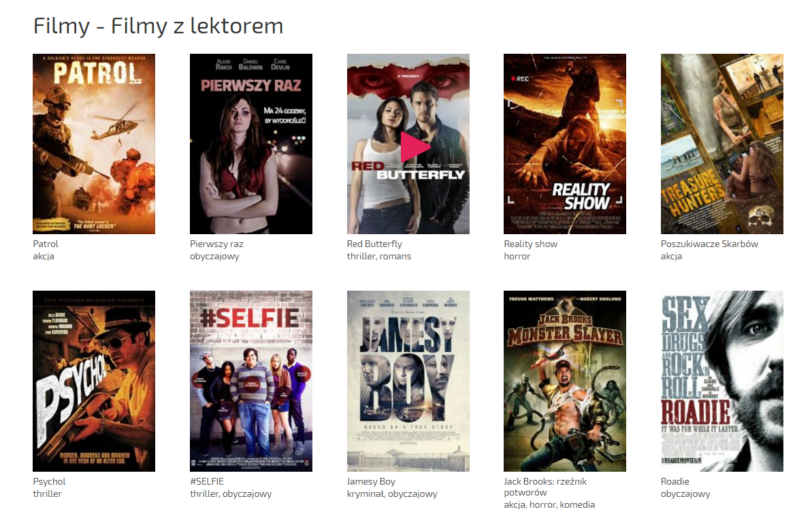Viewport: 812px width, 518px height.
Task: Select the Reality Show poster
Action: point(565,144)
